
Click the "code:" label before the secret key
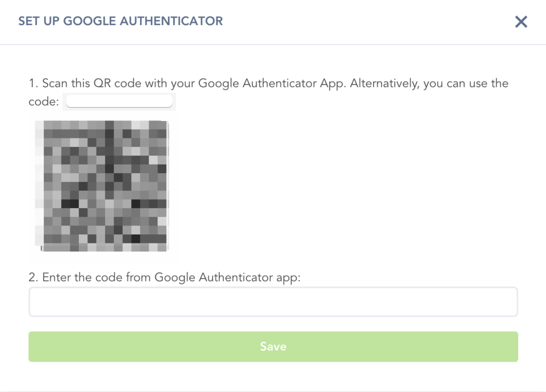click(43, 102)
